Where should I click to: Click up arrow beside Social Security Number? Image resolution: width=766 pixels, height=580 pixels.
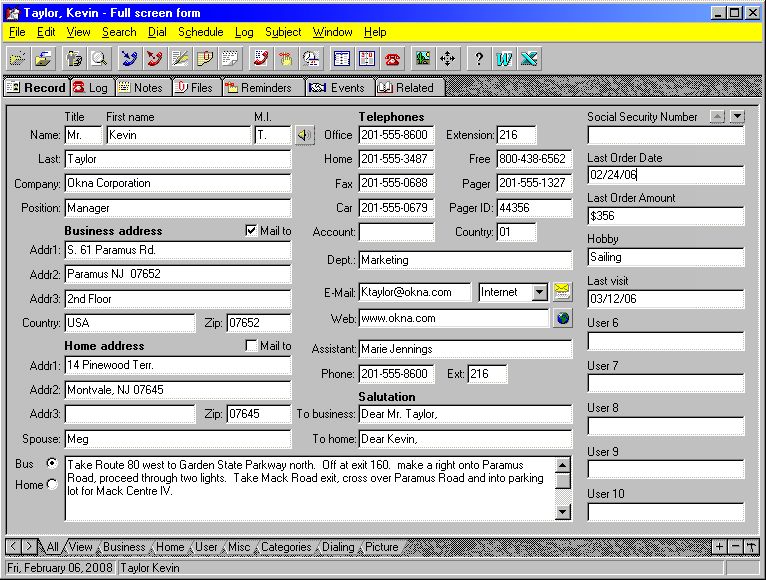coord(717,117)
